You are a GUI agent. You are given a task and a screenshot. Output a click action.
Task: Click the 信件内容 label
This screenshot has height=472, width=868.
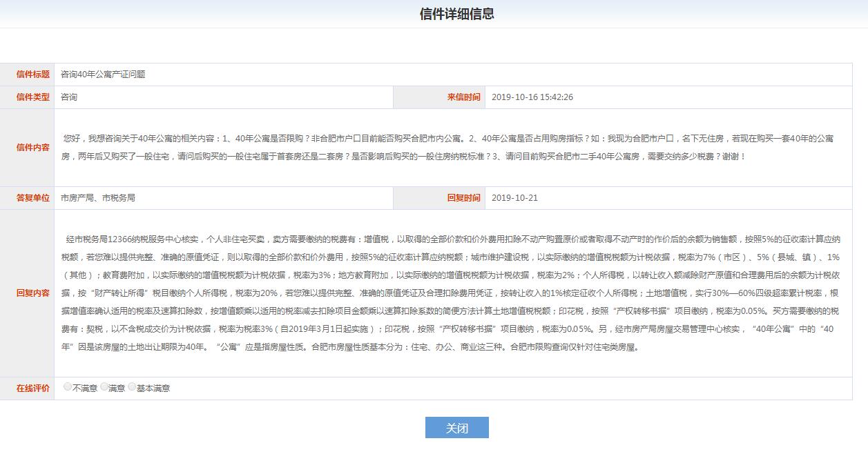33,148
